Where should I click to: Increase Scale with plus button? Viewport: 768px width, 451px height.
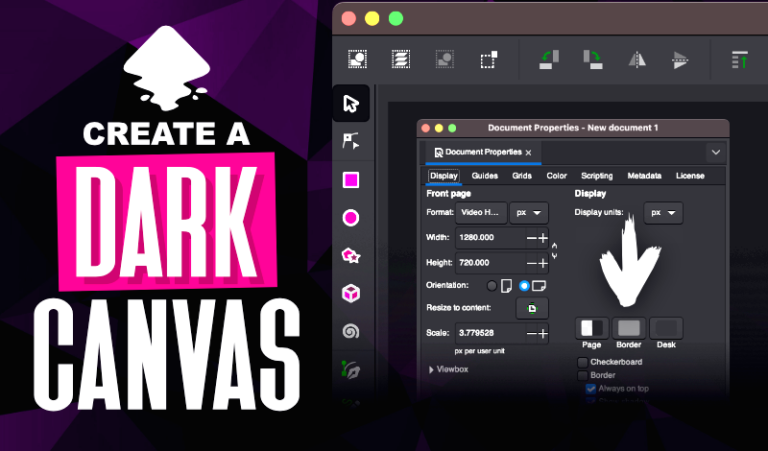pyautogui.click(x=543, y=333)
